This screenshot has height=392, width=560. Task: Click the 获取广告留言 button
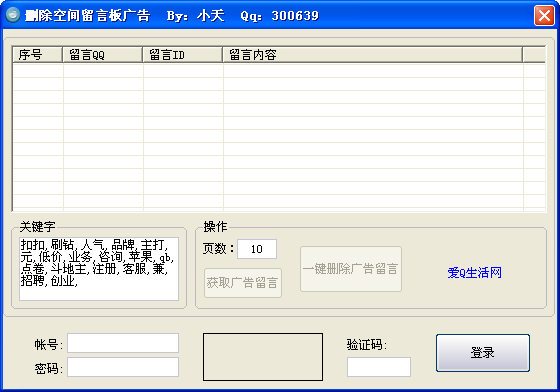242,283
